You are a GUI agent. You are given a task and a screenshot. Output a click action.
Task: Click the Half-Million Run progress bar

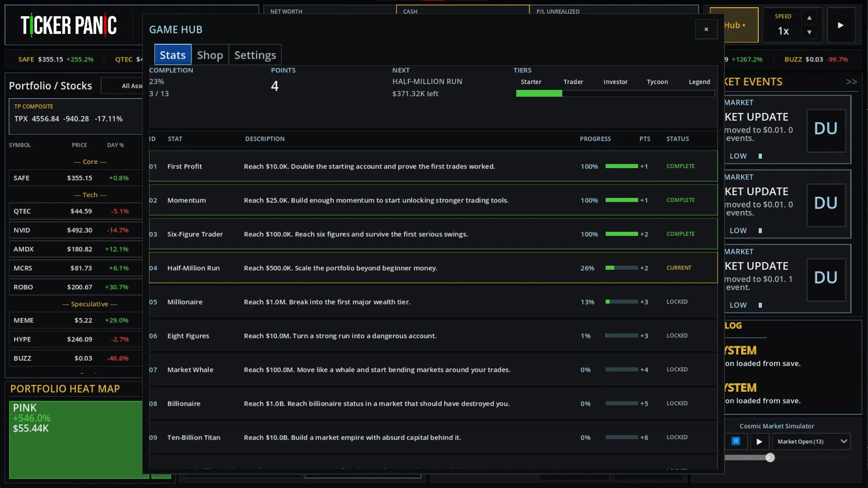pyautogui.click(x=622, y=268)
